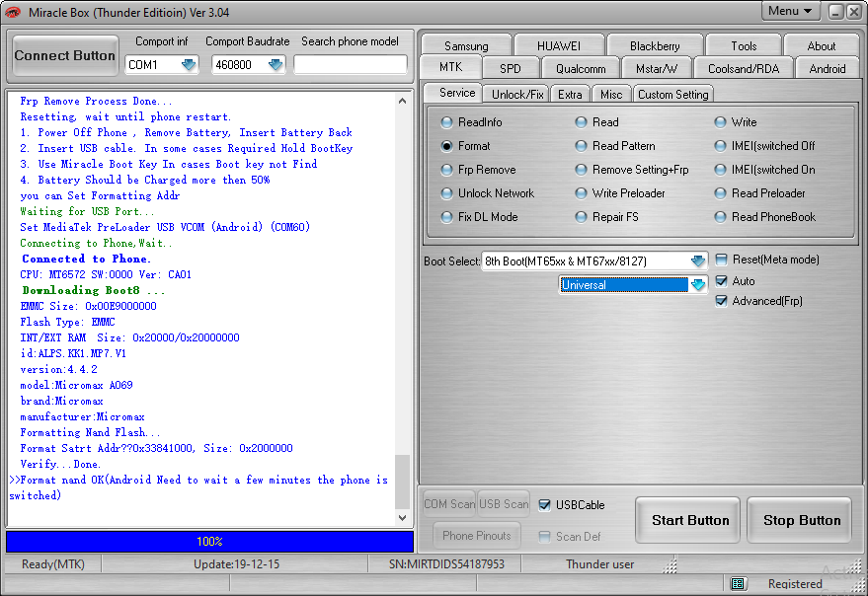
Task: Select the ReadInfo radio option
Action: click(x=471, y=122)
